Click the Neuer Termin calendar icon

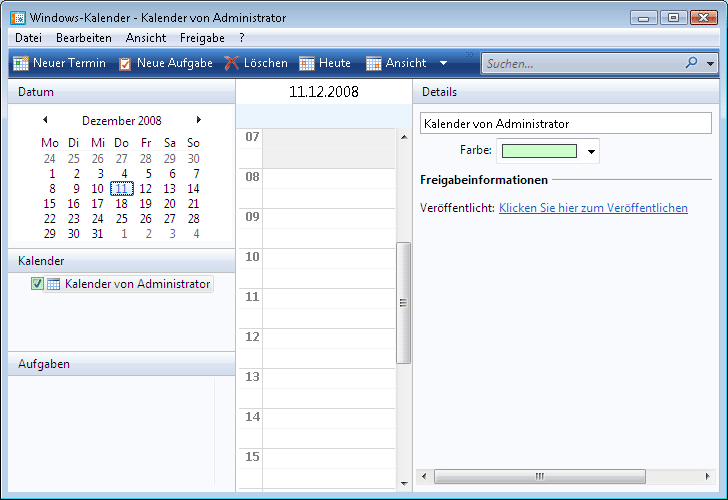coord(20,63)
